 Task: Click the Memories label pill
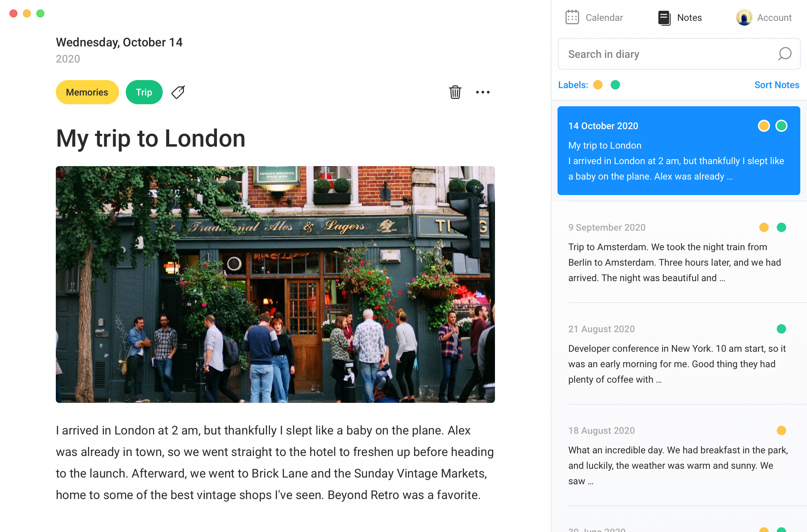(87, 92)
